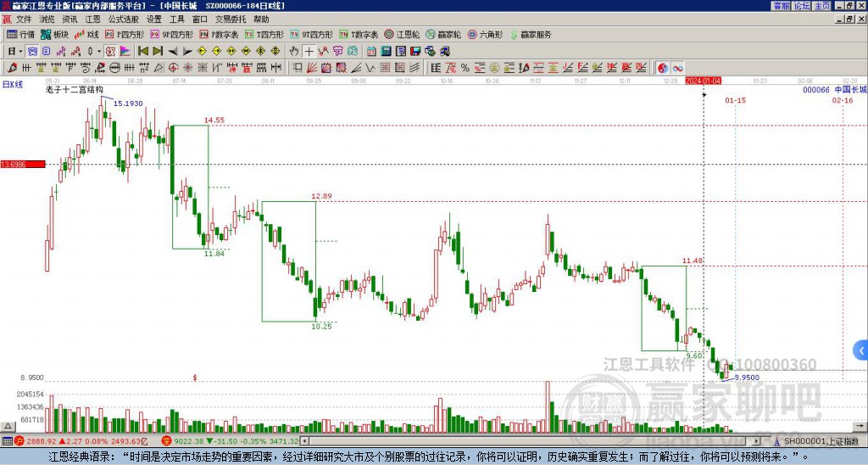This screenshot has height=465, width=868.
Task: Click the volume panel up-triangle button
Action: [8, 426]
